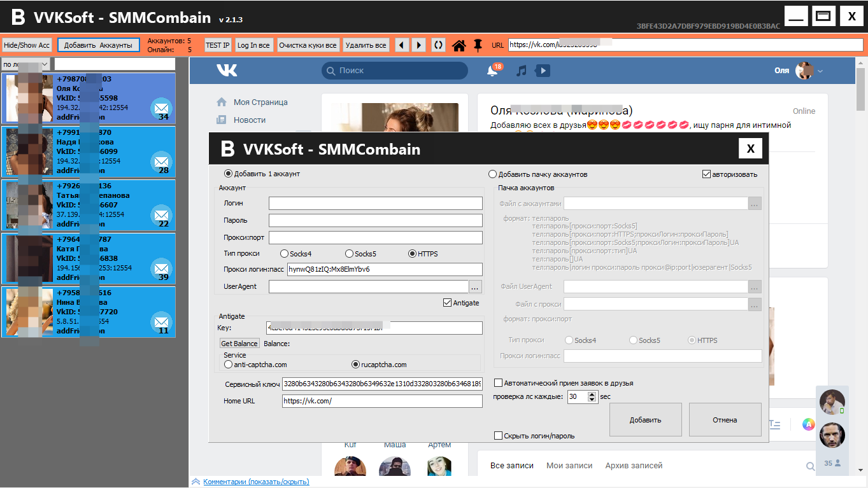Click the pin icon beside URL
Screen dimensions: 868x488
(x=478, y=45)
